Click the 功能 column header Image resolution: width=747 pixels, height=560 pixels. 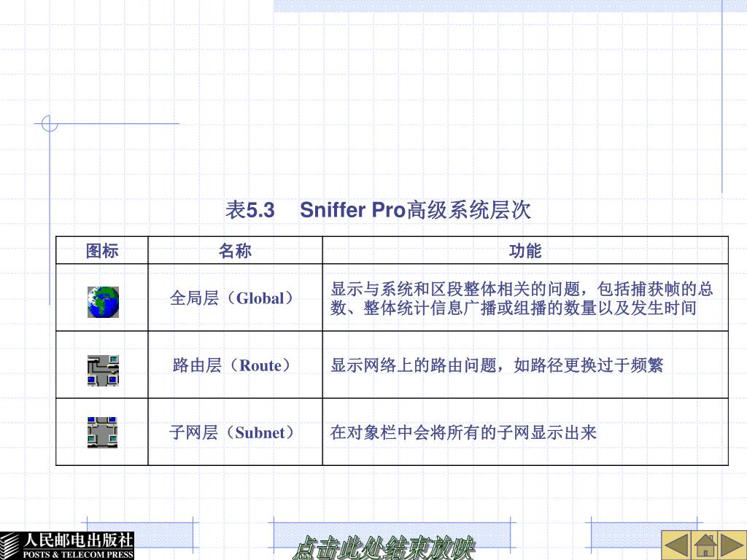[x=525, y=251]
